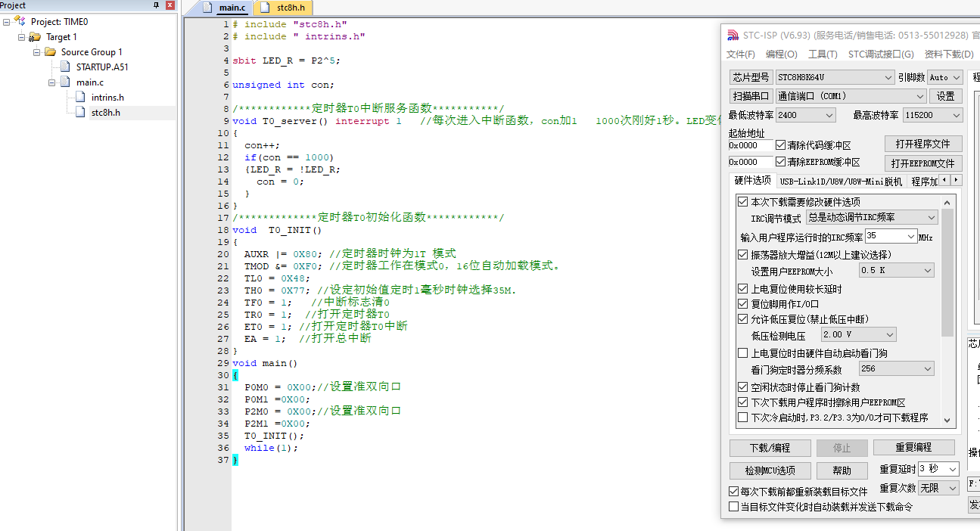Open the IRC调节模式 dropdown

(872, 217)
